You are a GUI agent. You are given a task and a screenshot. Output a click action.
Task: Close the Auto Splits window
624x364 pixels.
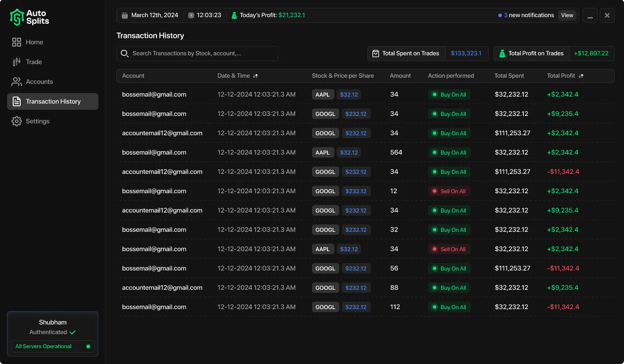(607, 15)
